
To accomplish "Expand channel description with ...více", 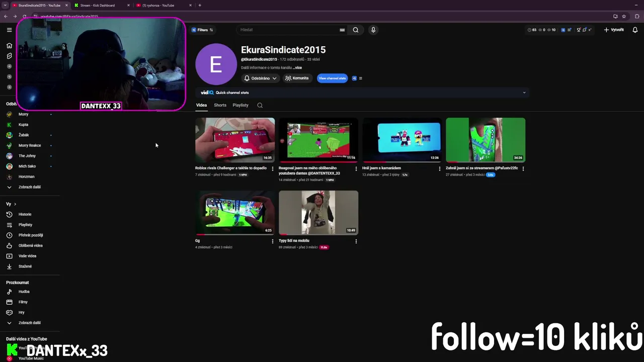I will (x=297, y=67).
